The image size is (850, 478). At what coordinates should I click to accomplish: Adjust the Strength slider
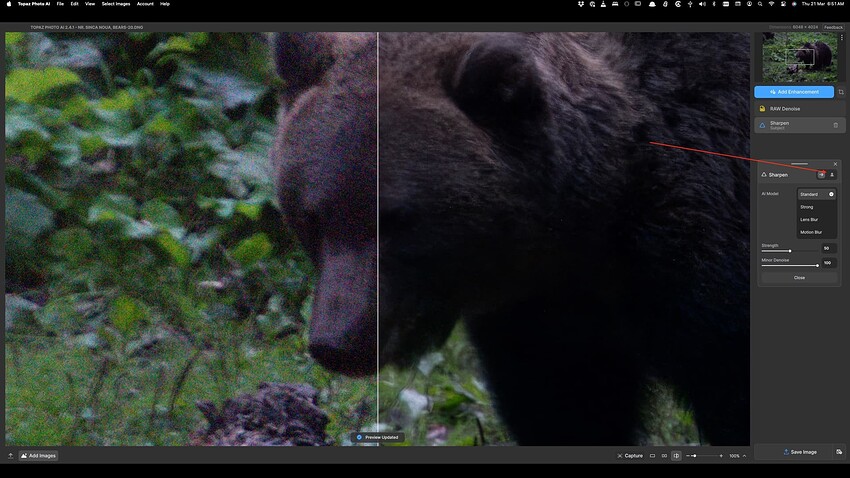coord(790,251)
